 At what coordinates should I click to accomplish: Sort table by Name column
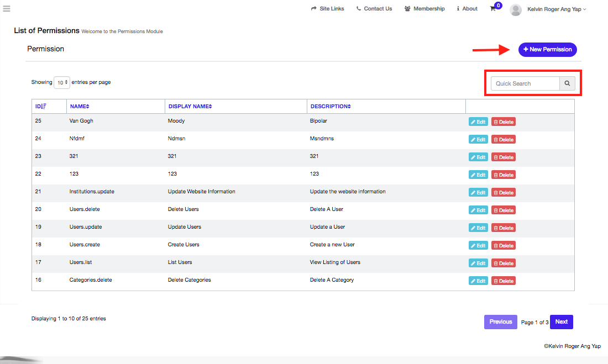[x=80, y=106]
